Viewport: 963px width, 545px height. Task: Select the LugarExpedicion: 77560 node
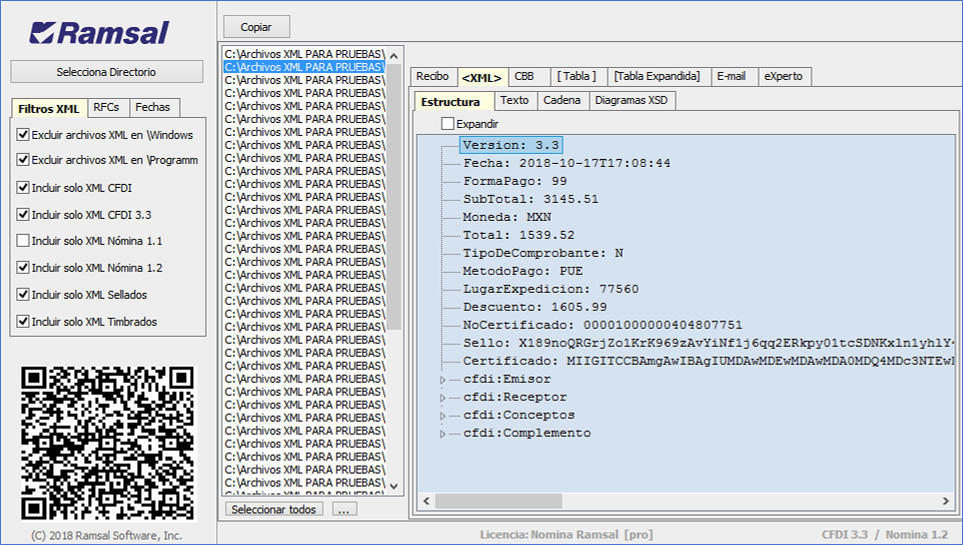pyautogui.click(x=551, y=289)
